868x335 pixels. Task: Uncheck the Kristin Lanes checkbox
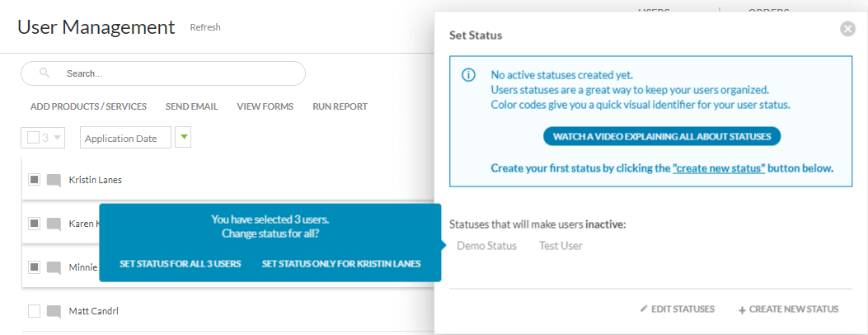coord(35,180)
